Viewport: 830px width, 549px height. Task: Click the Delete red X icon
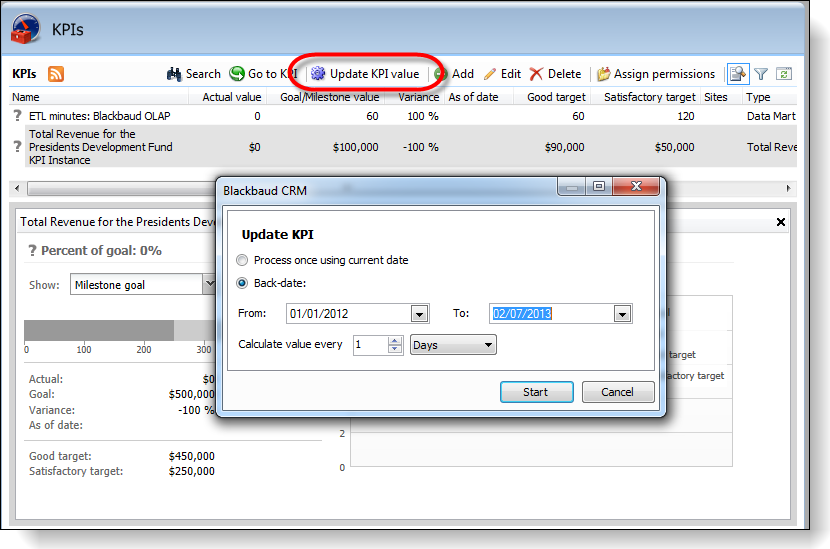pyautogui.click(x=536, y=74)
